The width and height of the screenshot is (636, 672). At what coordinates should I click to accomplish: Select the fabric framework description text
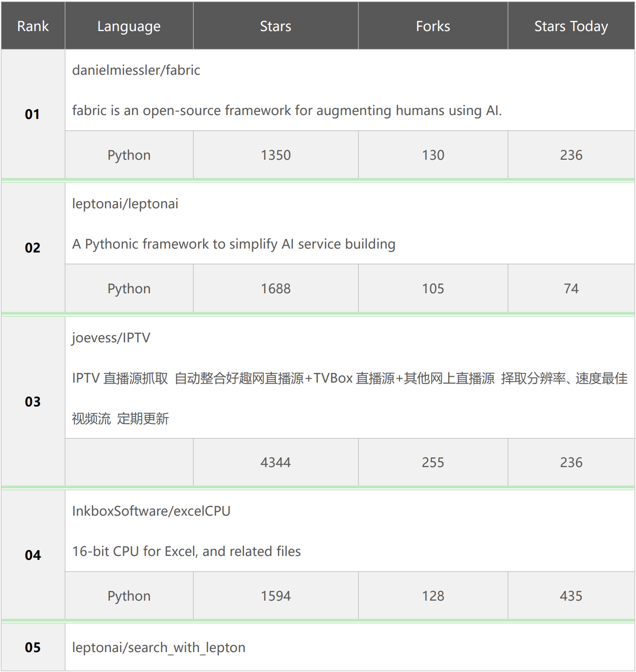point(286,111)
